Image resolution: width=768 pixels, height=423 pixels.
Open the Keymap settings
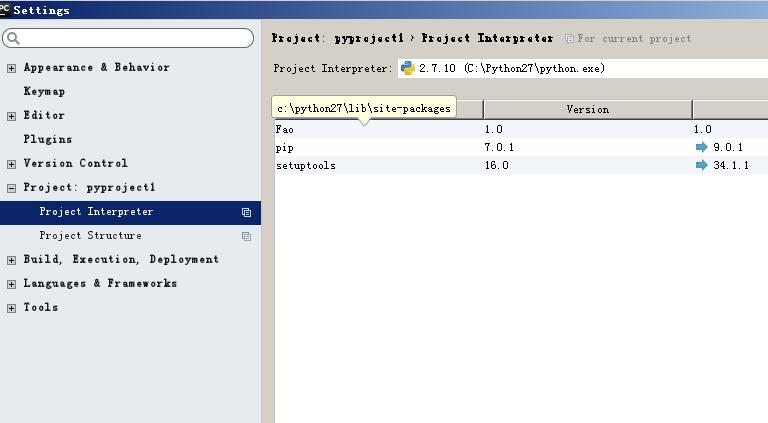coord(44,91)
